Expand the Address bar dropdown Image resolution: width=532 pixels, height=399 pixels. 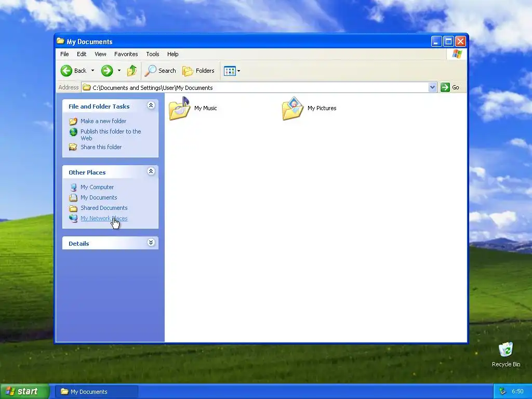[432, 87]
